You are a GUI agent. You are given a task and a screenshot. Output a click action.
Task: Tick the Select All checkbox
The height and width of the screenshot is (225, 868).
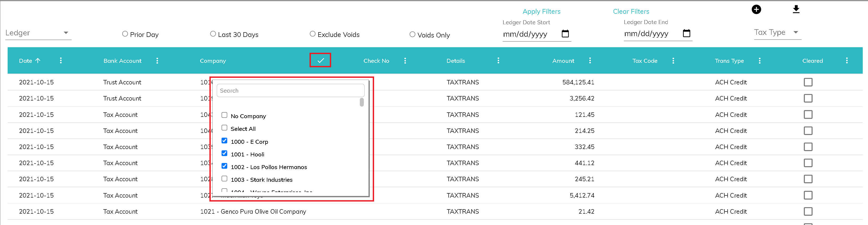[x=224, y=128]
